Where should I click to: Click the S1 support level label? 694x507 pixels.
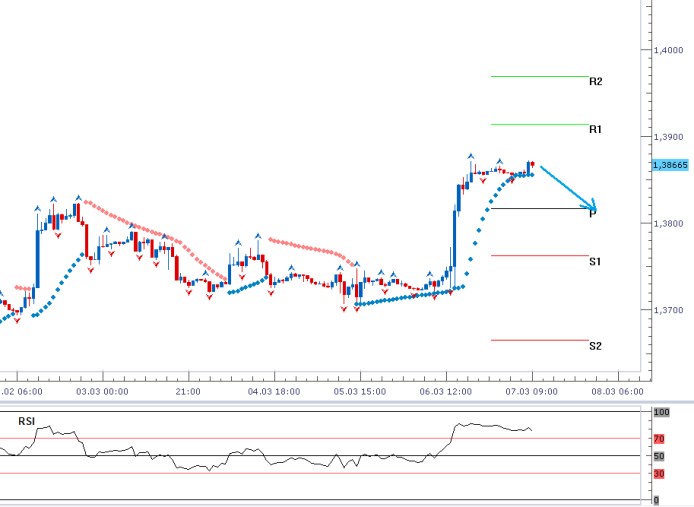(x=595, y=262)
